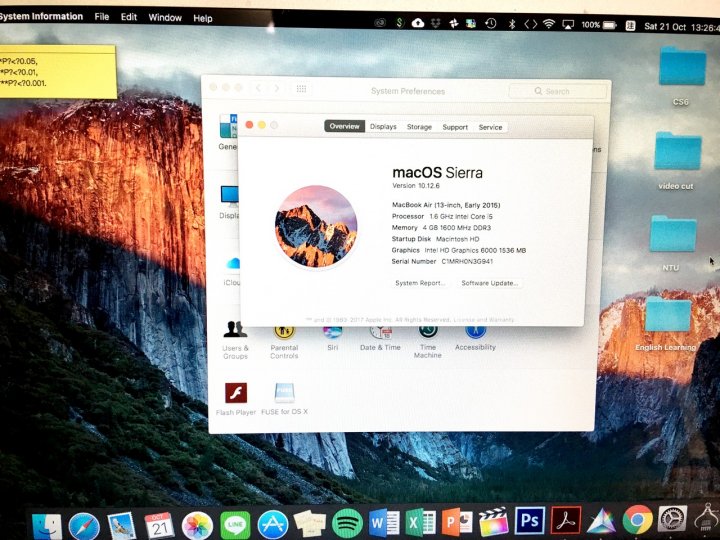Select the video cut desktop folder
720x540 pixels.
677,160
